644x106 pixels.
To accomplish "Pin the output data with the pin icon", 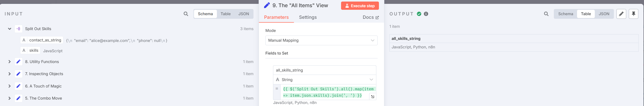I will tap(634, 14).
